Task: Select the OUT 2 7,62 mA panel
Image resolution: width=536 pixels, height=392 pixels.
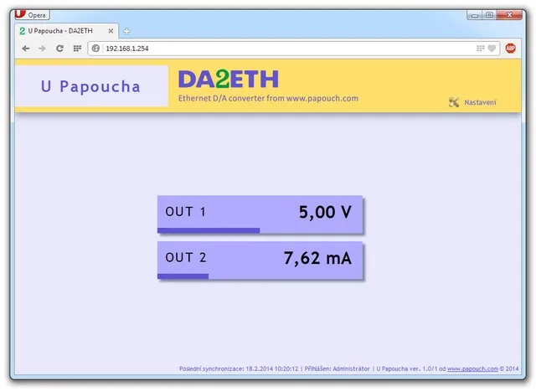Action: (260, 260)
